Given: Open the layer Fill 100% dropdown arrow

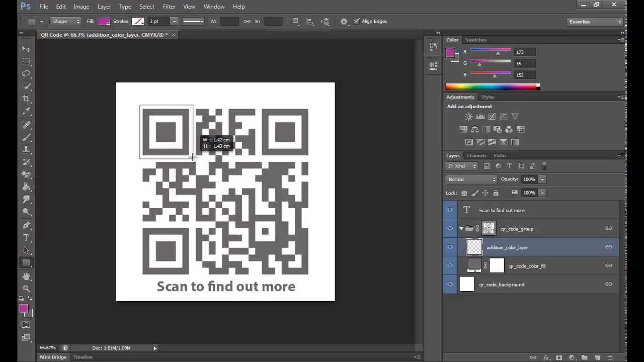Looking at the screenshot, I should (x=542, y=193).
